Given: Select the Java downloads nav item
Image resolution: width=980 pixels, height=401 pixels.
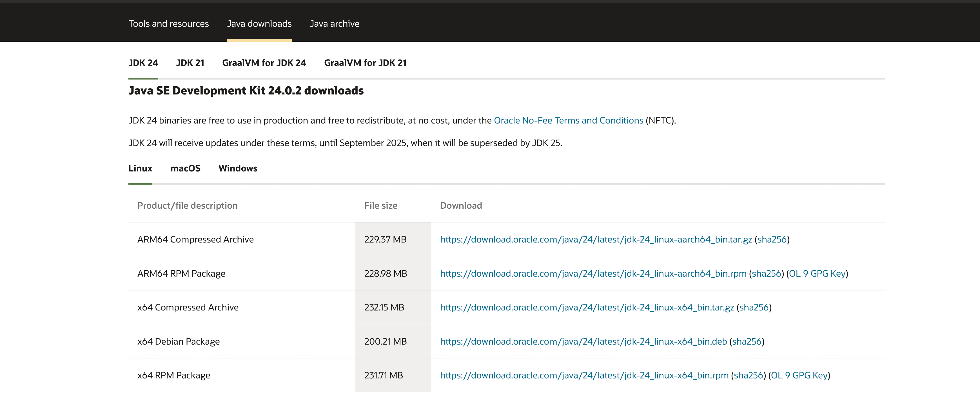Looking at the screenshot, I should 259,24.
